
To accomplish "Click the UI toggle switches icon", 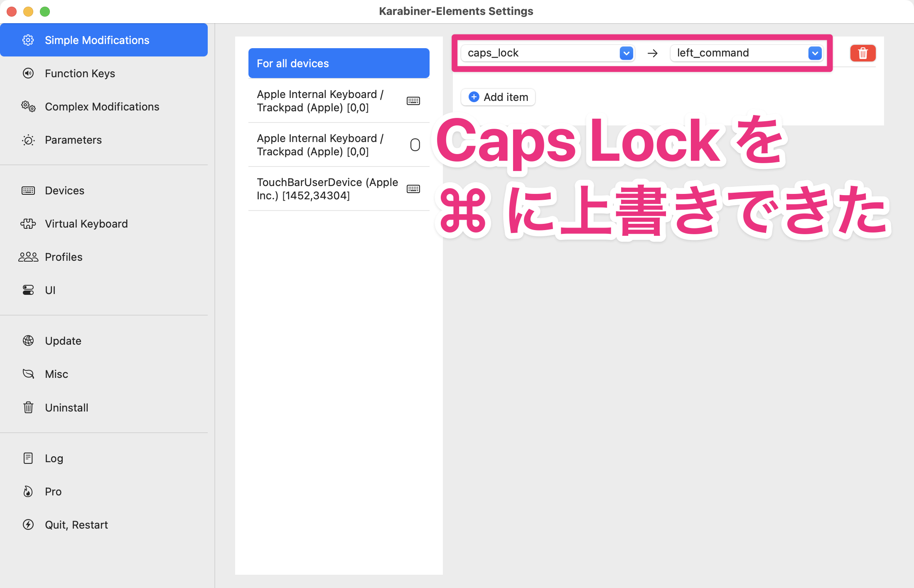I will pos(28,290).
